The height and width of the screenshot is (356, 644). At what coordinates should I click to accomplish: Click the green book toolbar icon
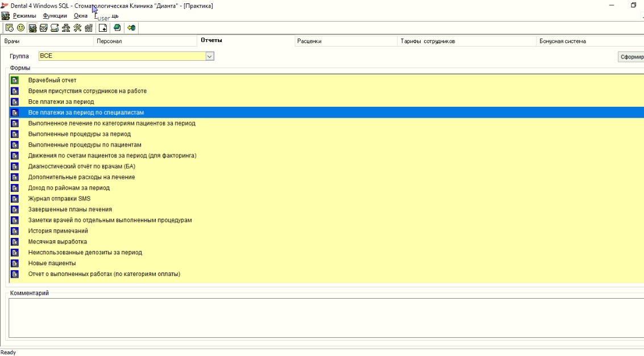[x=117, y=28]
